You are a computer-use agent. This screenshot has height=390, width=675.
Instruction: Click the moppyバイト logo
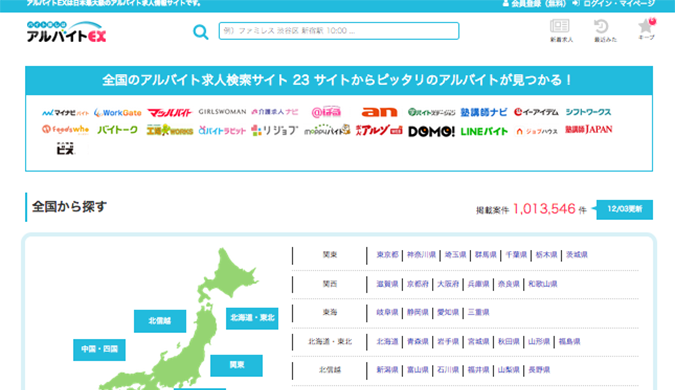(327, 130)
